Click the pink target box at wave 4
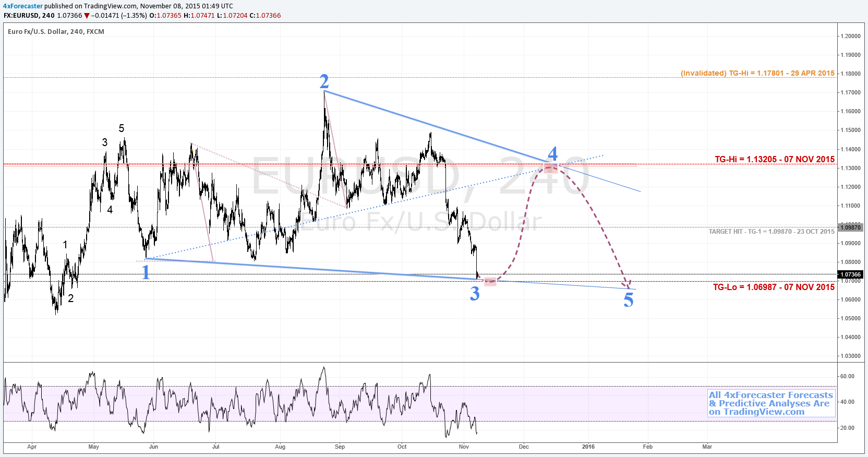The image size is (868, 457). [550, 167]
